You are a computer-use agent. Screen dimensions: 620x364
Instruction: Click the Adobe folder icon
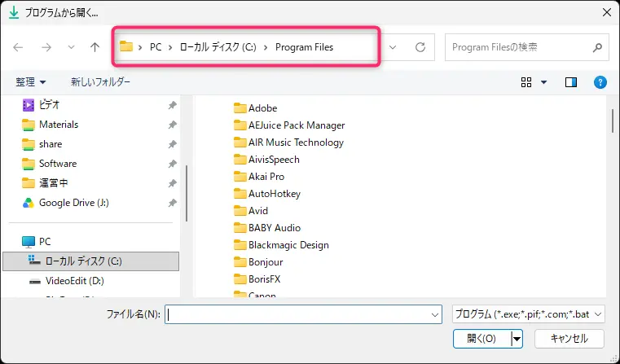coord(240,107)
